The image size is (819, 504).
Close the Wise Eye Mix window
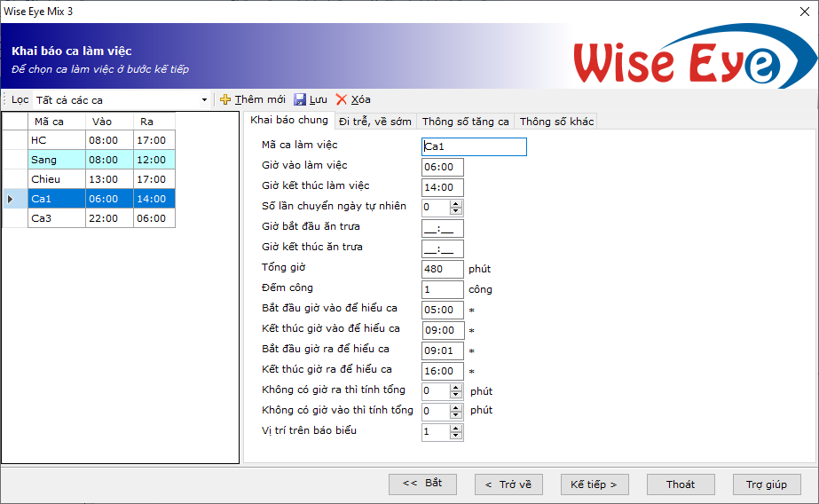point(803,11)
